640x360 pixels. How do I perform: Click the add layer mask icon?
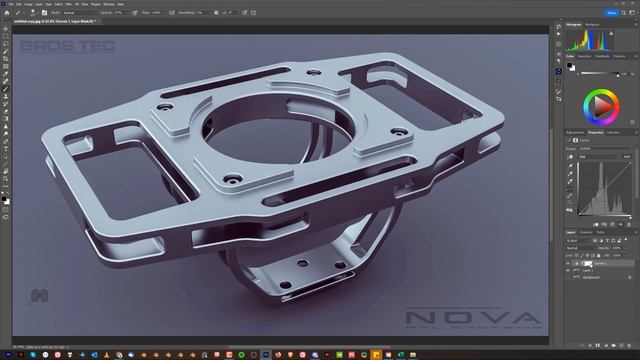pyautogui.click(x=598, y=345)
